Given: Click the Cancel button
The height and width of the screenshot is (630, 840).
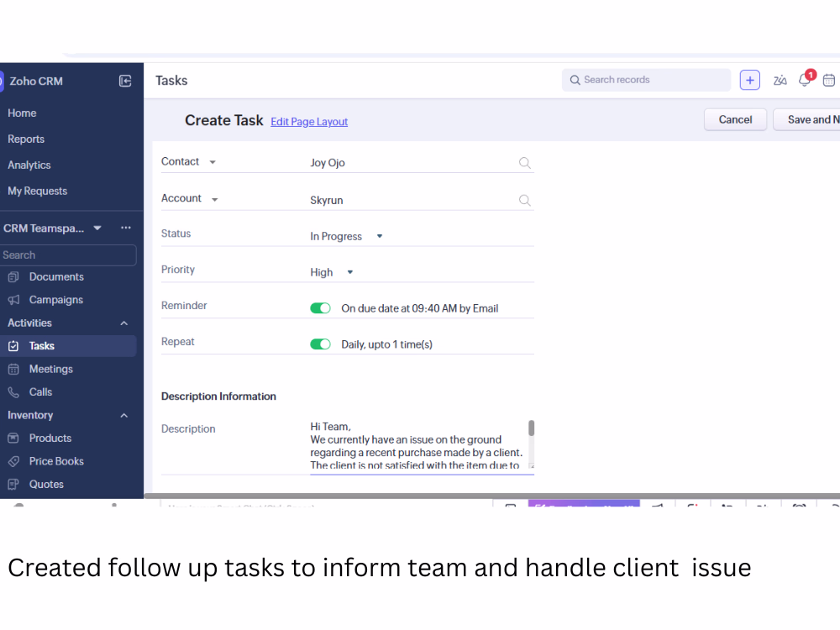Looking at the screenshot, I should (735, 119).
